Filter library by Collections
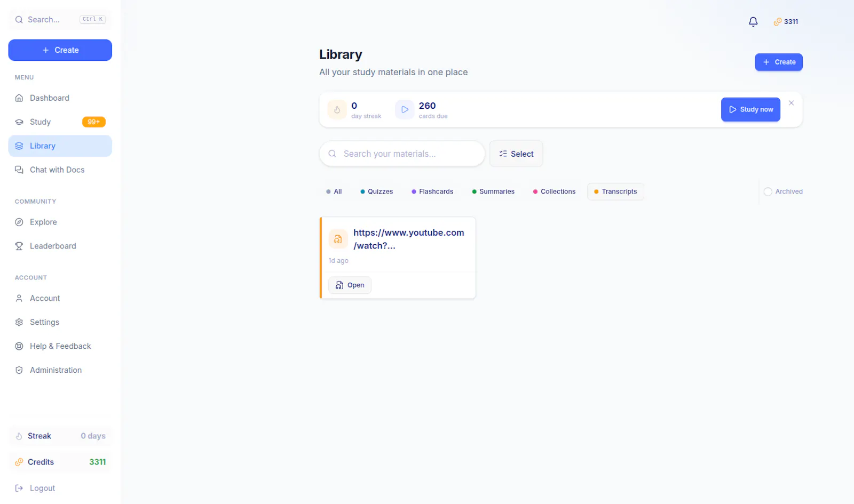This screenshot has height=504, width=854. click(555, 192)
